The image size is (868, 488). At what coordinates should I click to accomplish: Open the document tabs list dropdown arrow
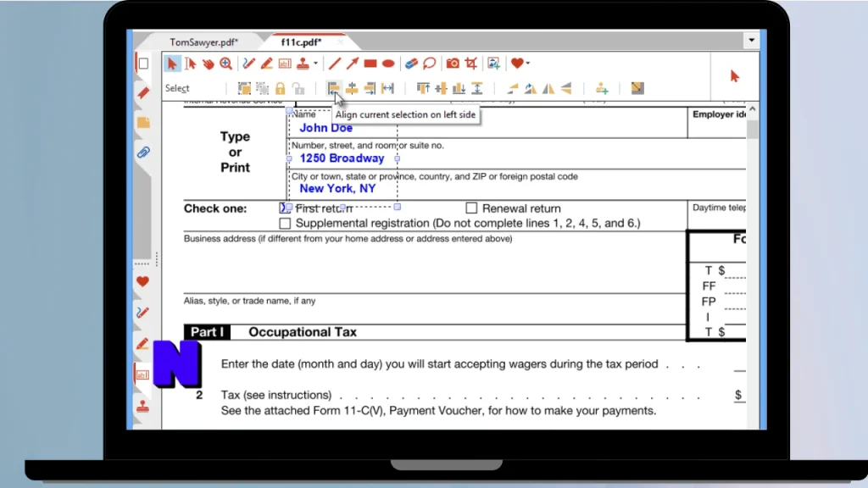pyautogui.click(x=751, y=40)
